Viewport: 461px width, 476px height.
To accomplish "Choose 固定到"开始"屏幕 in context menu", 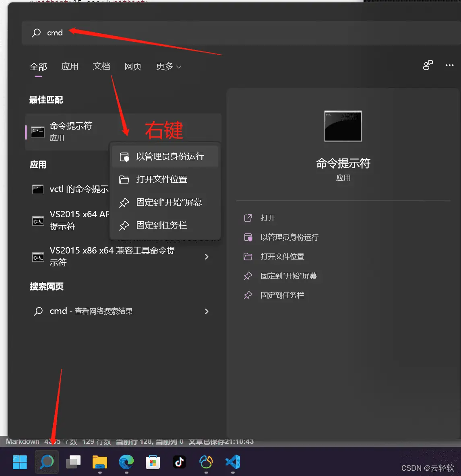I will click(165, 202).
